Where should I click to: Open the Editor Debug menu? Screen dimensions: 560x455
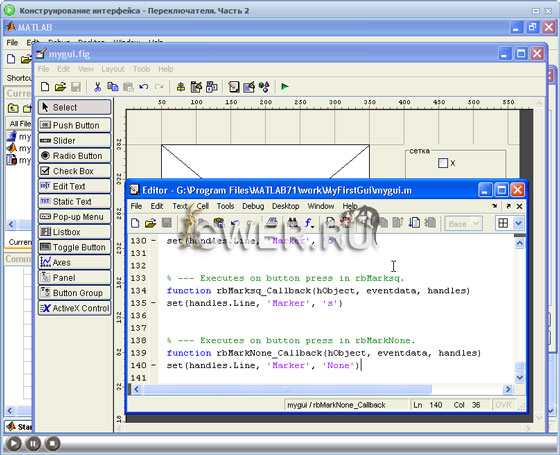click(x=253, y=206)
